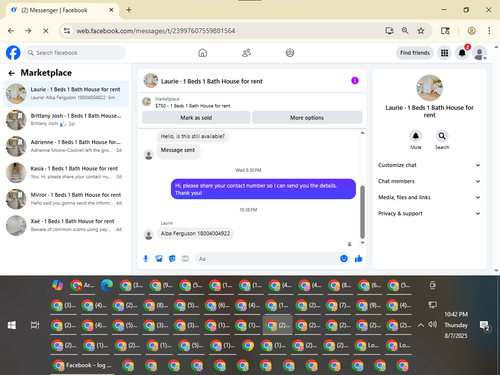Go to the Home feed icon

click(202, 53)
